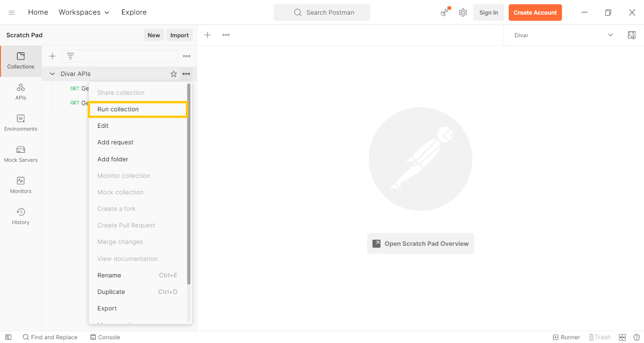Click the Mock collection menu entry
This screenshot has width=644, height=343.
click(x=138, y=192)
